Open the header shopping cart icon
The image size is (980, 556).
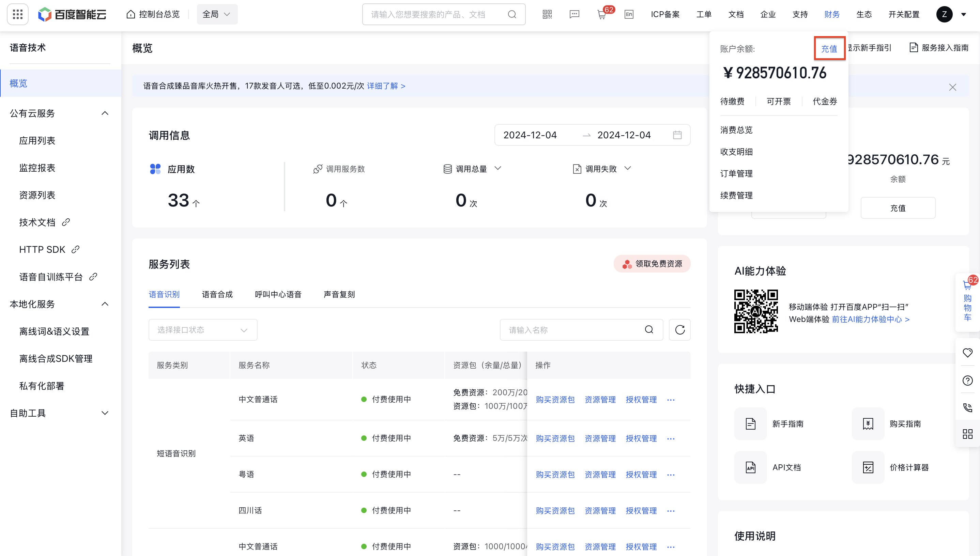tap(601, 15)
